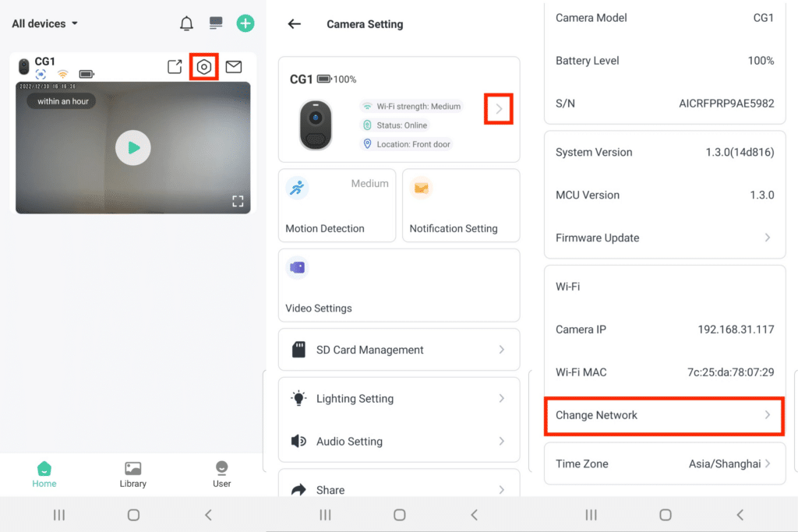Image resolution: width=798 pixels, height=532 pixels.
Task: Tap System Version 1.3.0(14d816)
Action: coord(665,152)
